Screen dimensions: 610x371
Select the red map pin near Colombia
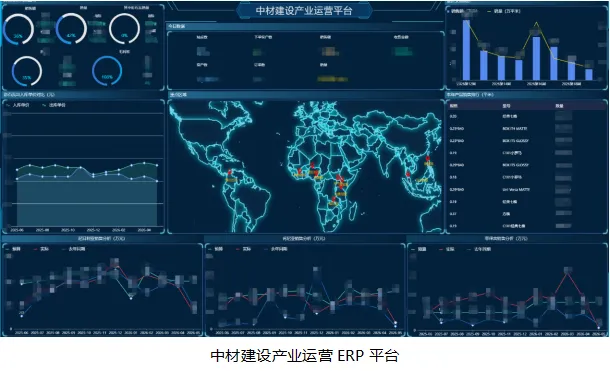tap(230, 172)
